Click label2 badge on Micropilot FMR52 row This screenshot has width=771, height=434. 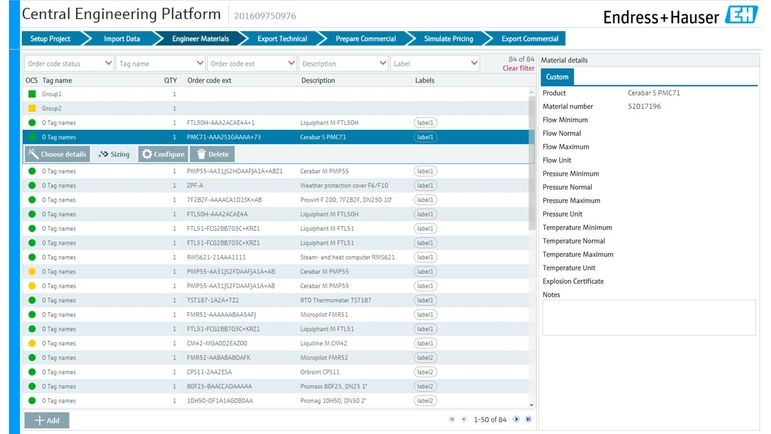click(425, 357)
